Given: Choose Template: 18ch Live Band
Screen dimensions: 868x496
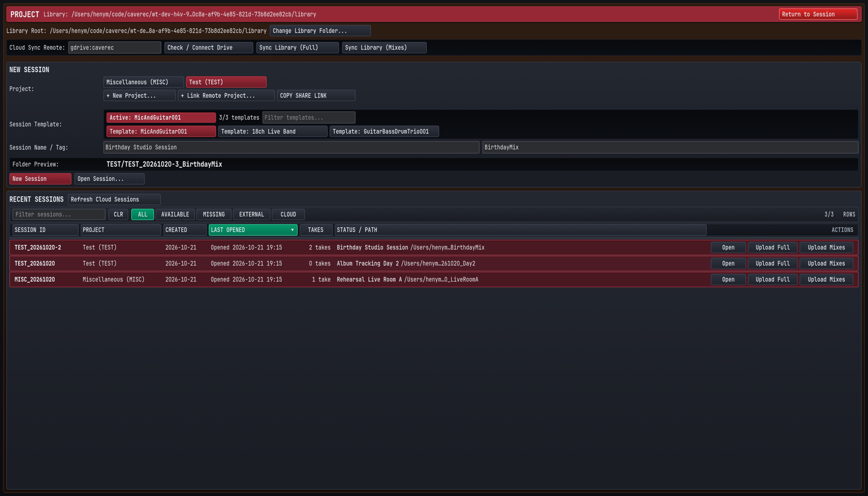Looking at the screenshot, I should 272,132.
